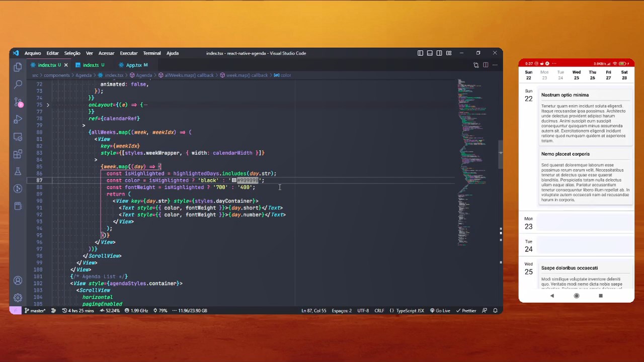This screenshot has height=362, width=644.
Task: Expand the components breadcrumb
Action: (x=56, y=75)
